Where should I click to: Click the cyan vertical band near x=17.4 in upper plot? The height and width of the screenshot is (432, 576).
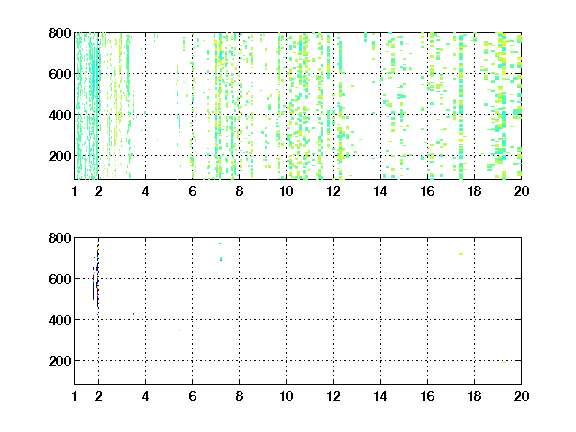pos(461,107)
